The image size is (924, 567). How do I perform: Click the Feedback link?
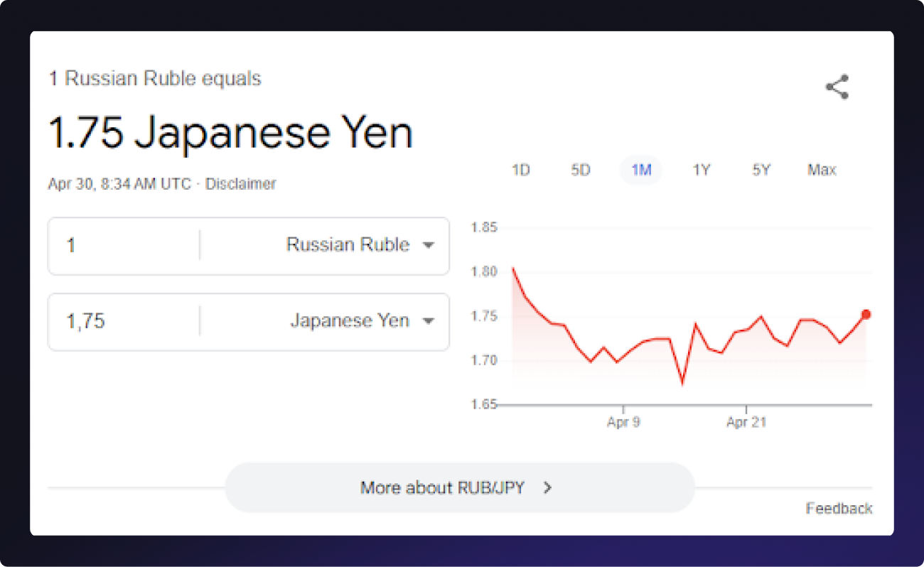(839, 508)
